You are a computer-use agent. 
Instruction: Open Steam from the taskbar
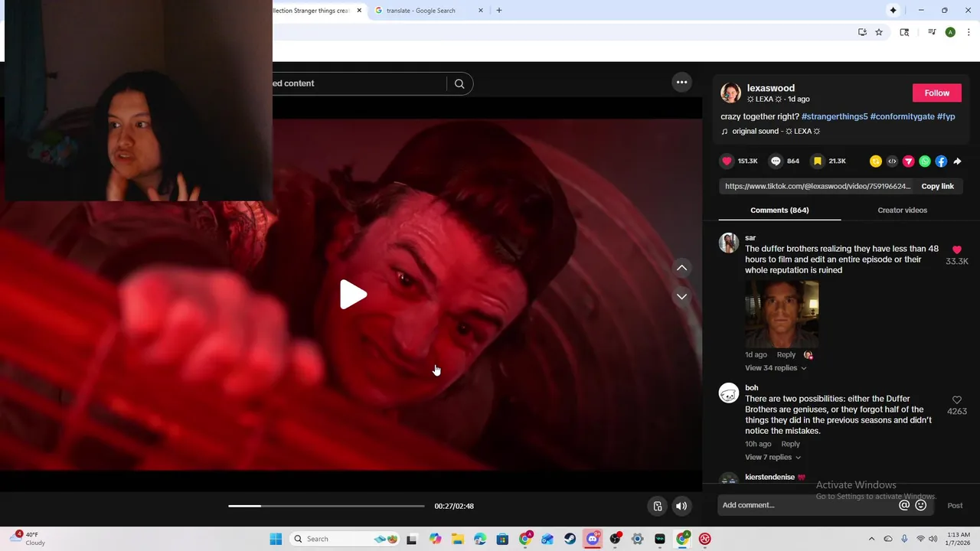[570, 539]
